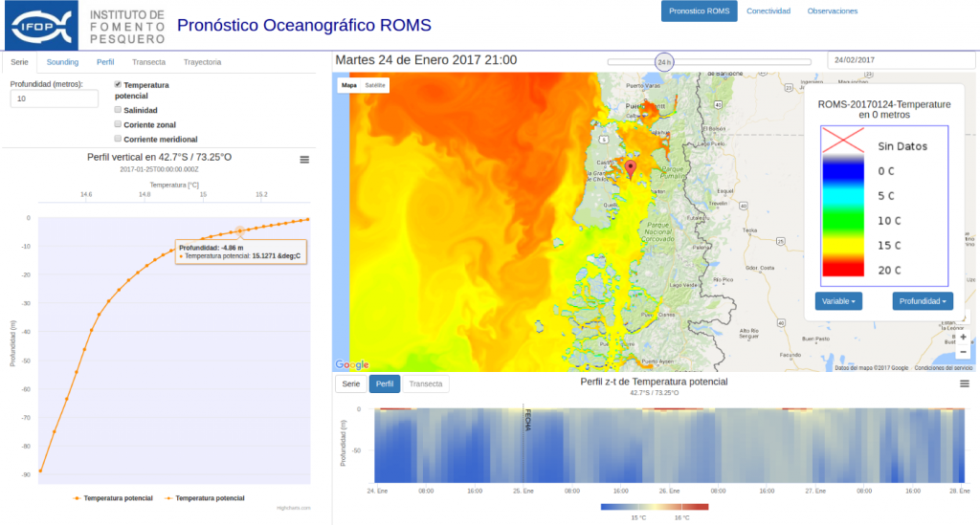Click the 24 h time slider handle

click(x=663, y=61)
